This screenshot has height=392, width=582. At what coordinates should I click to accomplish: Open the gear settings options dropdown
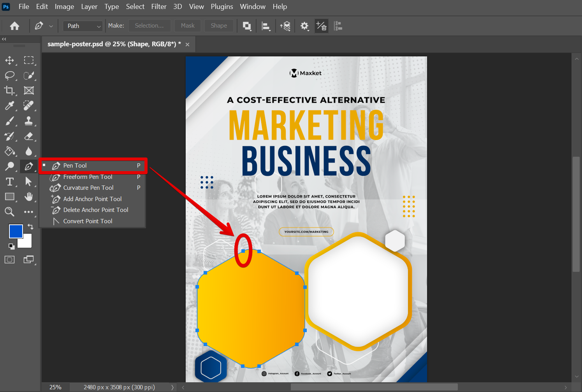(x=304, y=26)
